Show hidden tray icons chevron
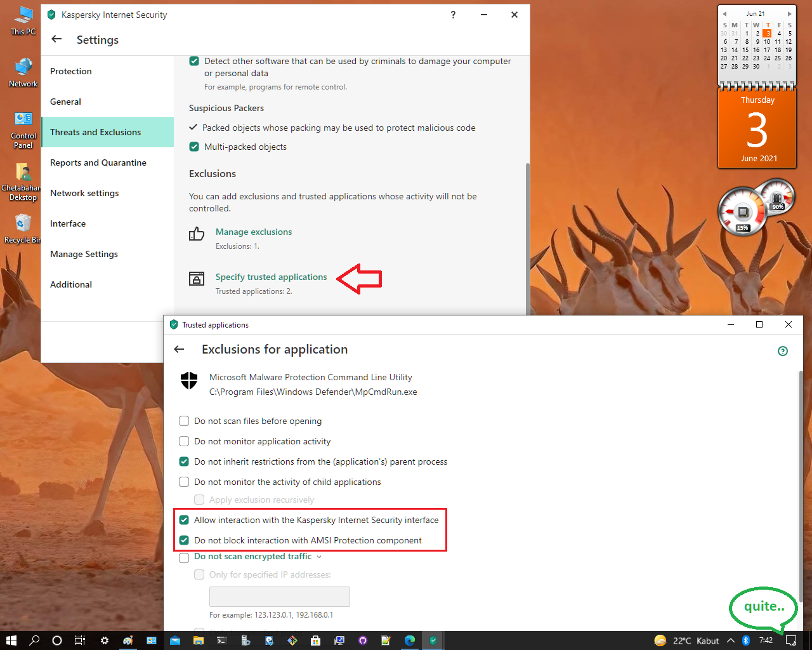 [x=730, y=640]
